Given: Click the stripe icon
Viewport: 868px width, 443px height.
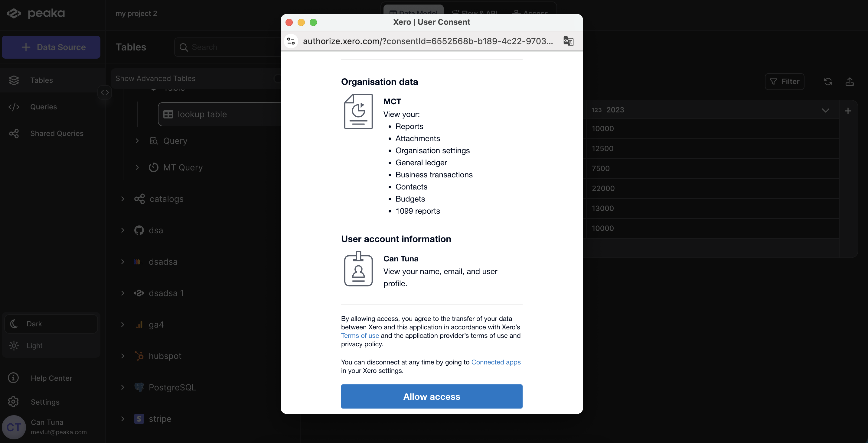Looking at the screenshot, I should [139, 419].
